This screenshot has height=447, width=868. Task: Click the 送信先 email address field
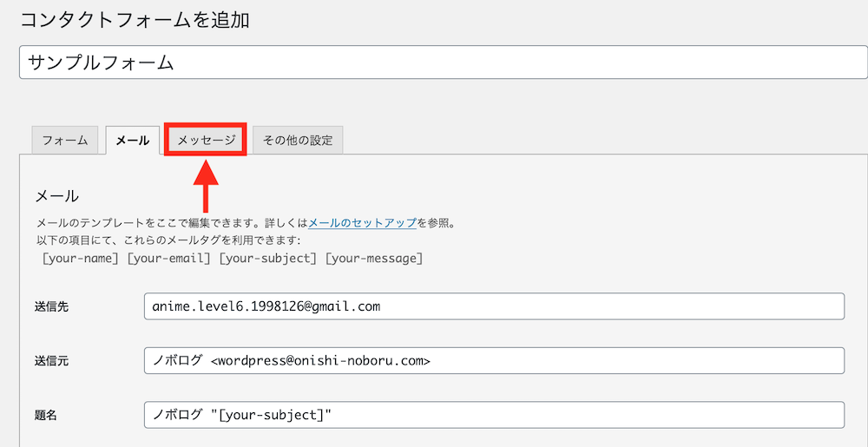(x=495, y=306)
